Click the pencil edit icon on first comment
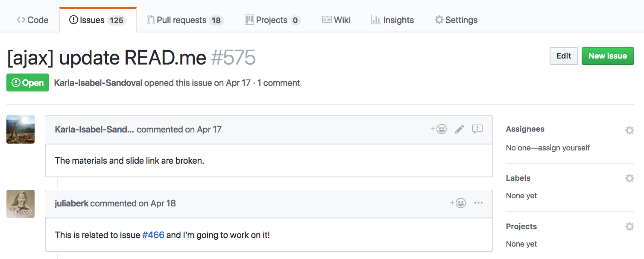 (x=460, y=129)
